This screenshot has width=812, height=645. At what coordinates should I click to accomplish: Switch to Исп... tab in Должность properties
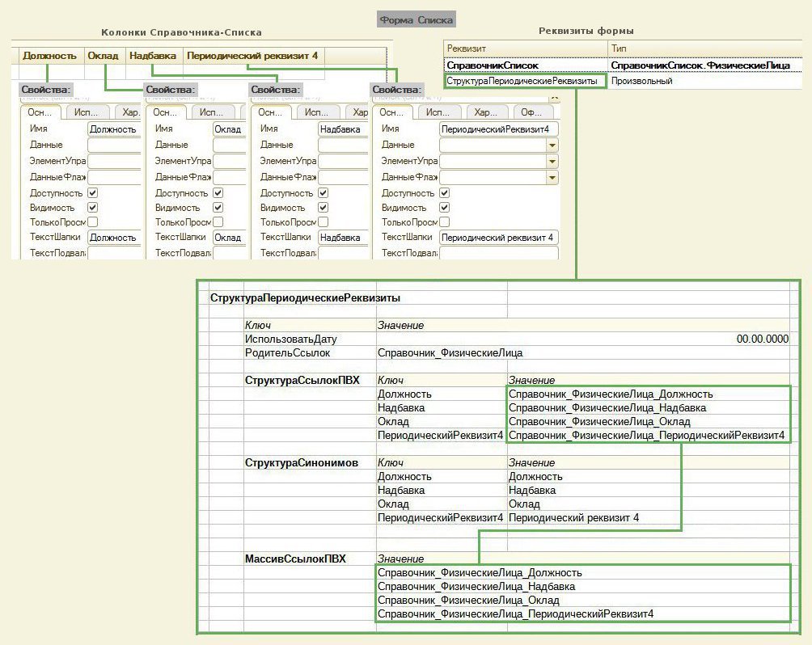point(88,113)
